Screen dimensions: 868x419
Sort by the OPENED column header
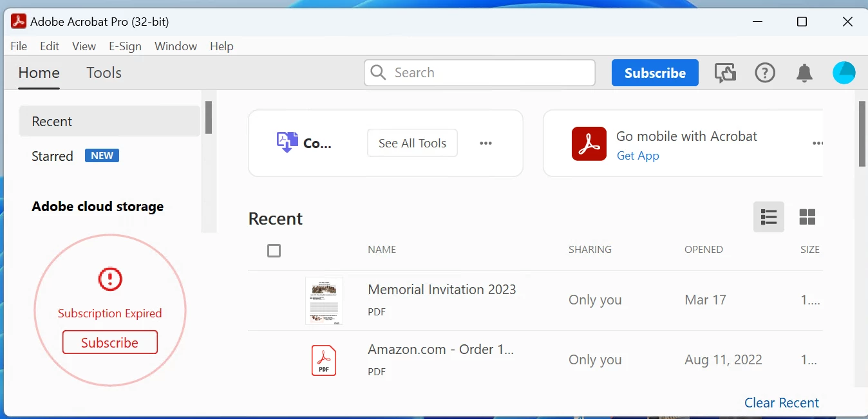(x=704, y=250)
